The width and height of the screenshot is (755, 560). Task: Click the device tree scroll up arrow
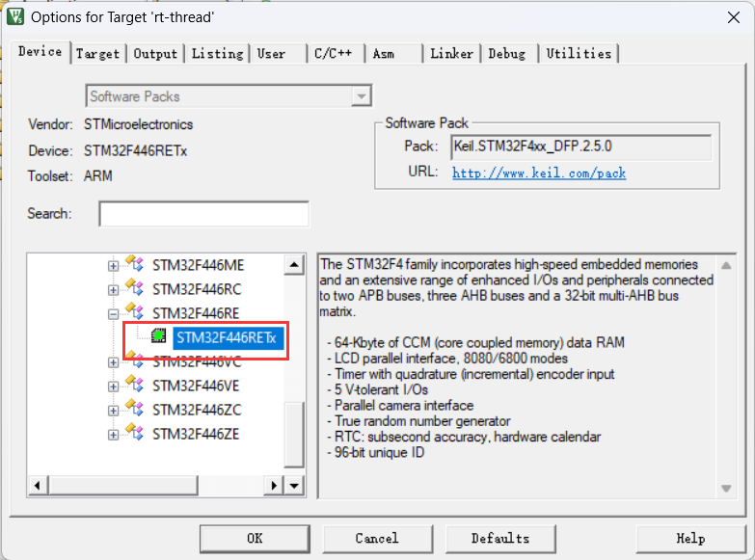294,264
